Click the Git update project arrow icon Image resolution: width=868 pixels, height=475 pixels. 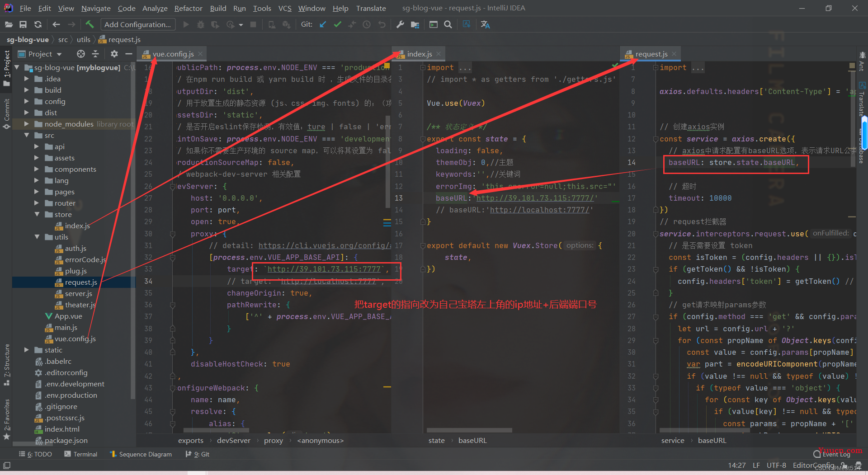coord(323,24)
